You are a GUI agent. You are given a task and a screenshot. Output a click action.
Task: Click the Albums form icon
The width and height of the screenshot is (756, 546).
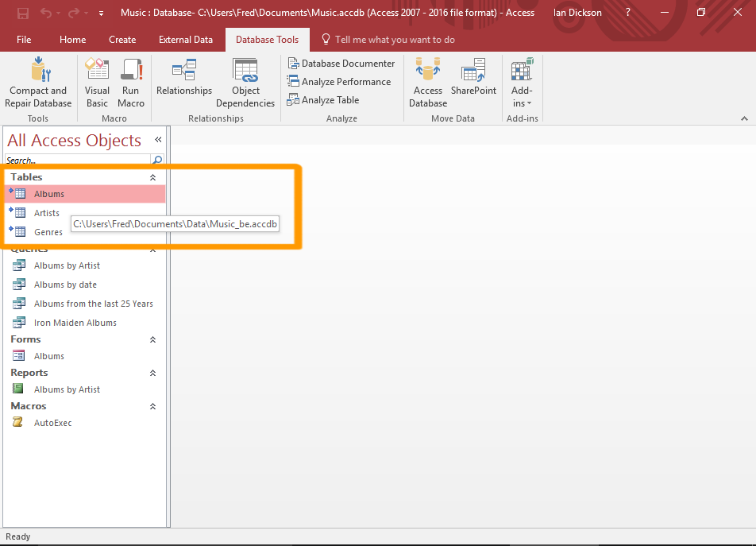(19, 355)
